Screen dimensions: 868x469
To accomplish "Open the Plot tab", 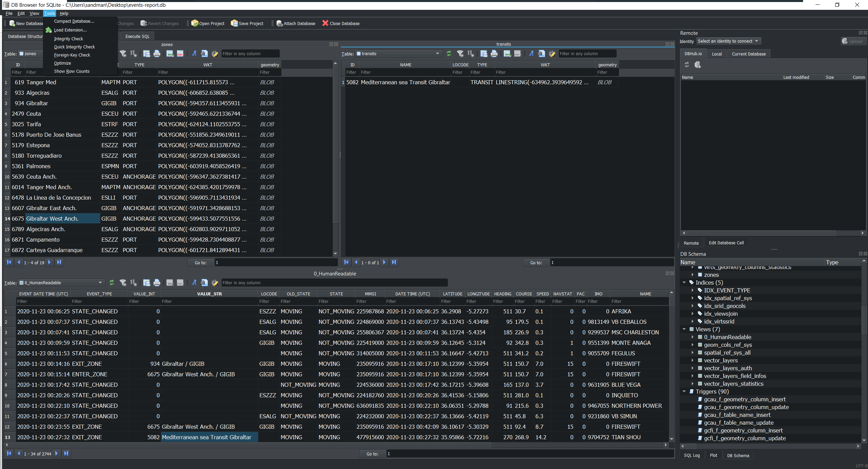I will (x=713, y=455).
